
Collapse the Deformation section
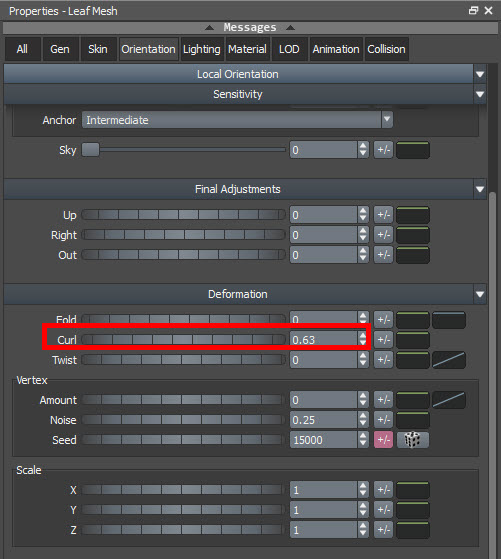(480, 294)
